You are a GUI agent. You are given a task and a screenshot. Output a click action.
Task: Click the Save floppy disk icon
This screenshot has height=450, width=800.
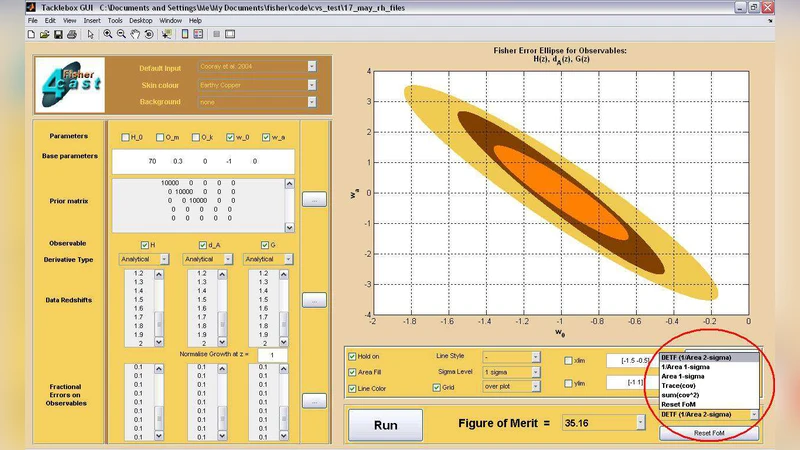(x=58, y=34)
